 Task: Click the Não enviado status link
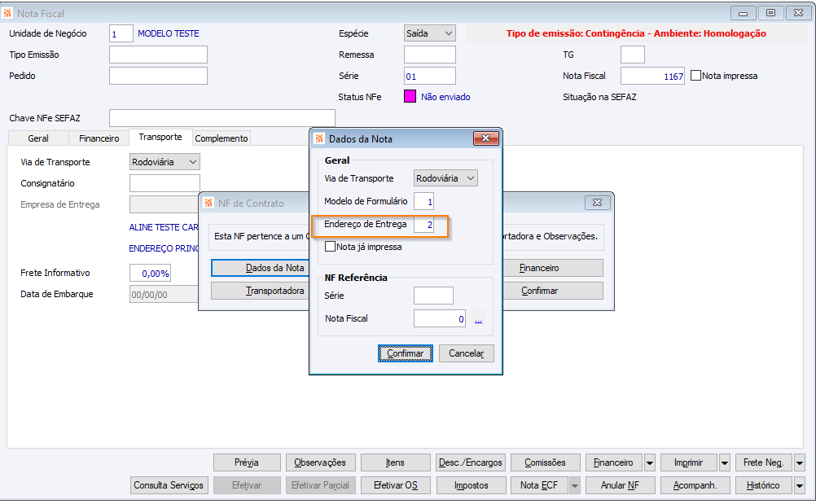click(445, 97)
